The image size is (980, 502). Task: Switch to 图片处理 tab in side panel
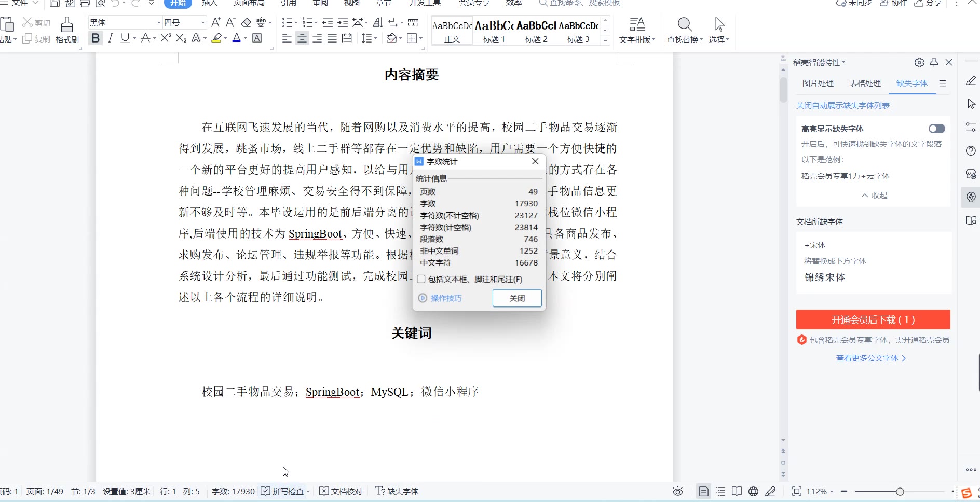818,83
